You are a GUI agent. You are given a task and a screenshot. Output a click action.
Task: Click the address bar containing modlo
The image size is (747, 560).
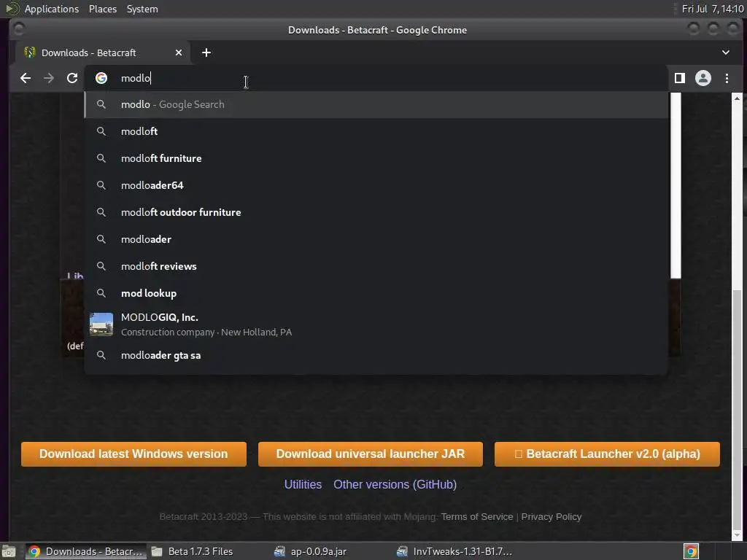[376, 78]
